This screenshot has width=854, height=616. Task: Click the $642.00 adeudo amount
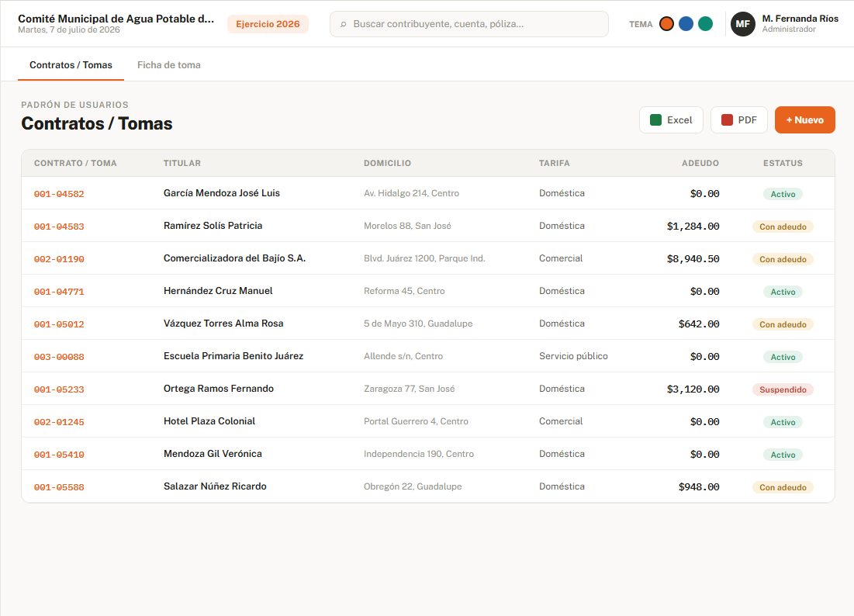pos(699,324)
